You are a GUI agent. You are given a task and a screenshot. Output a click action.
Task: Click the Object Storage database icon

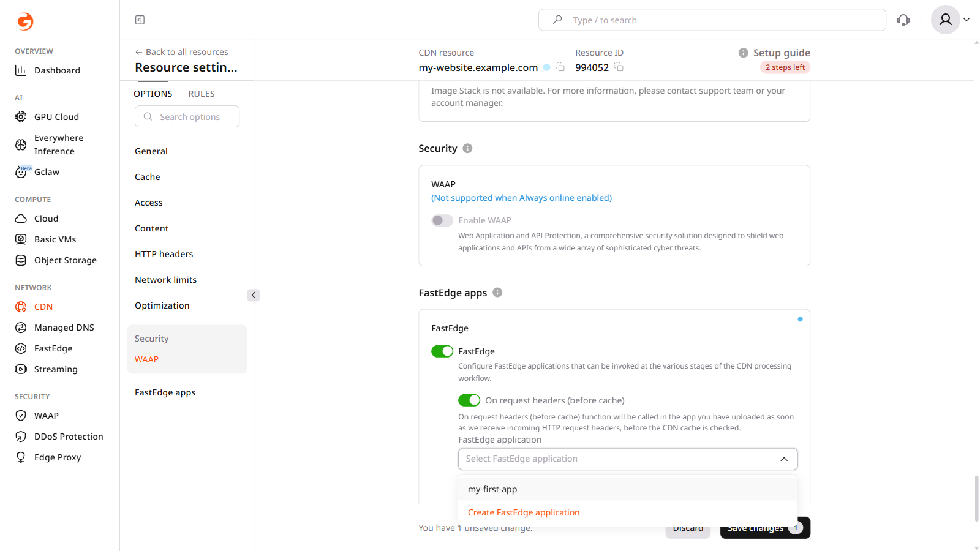click(x=21, y=260)
